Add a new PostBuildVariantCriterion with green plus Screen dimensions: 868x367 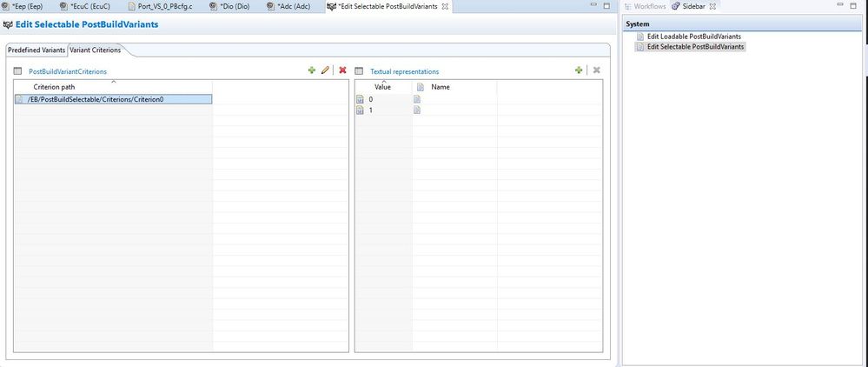point(312,70)
